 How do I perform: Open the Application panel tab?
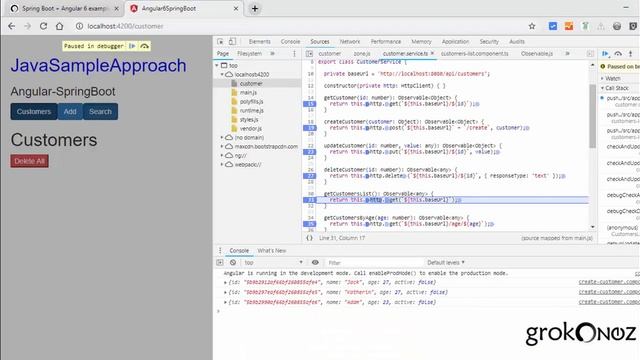point(455,42)
